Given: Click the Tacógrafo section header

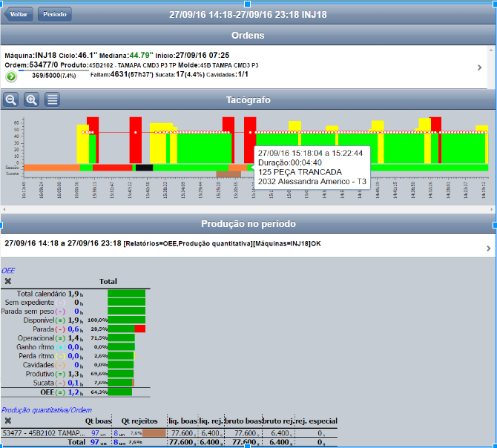Looking at the screenshot, I should 248,100.
